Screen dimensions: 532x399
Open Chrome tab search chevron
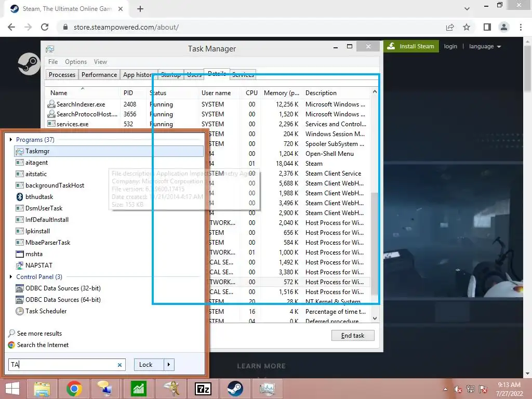(467, 9)
